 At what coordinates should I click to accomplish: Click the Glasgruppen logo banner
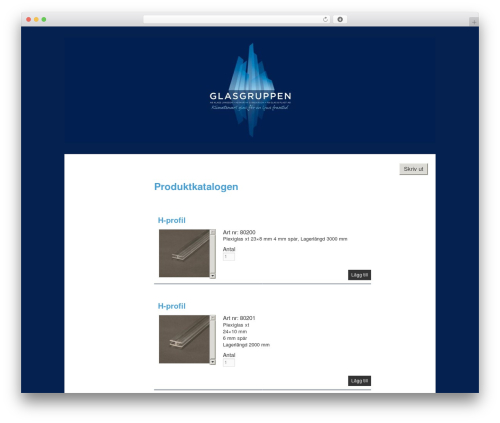[x=250, y=89]
